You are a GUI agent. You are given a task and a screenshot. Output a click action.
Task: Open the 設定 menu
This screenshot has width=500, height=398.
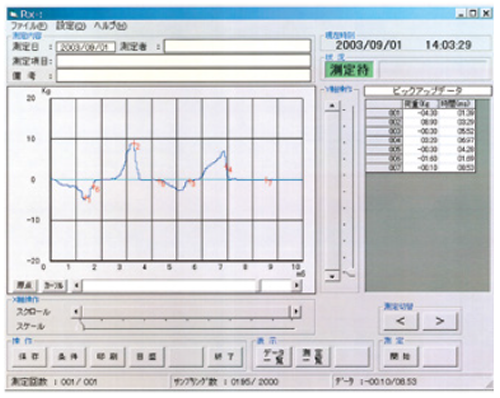(70, 26)
